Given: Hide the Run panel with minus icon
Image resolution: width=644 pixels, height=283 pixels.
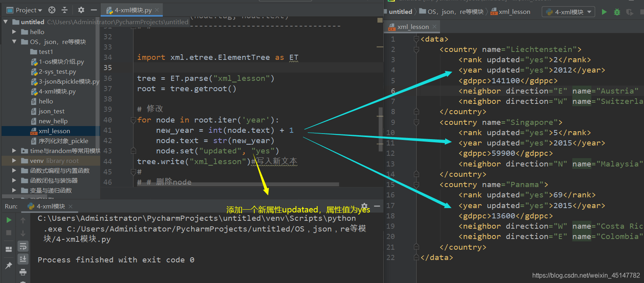Looking at the screenshot, I should coord(377,206).
